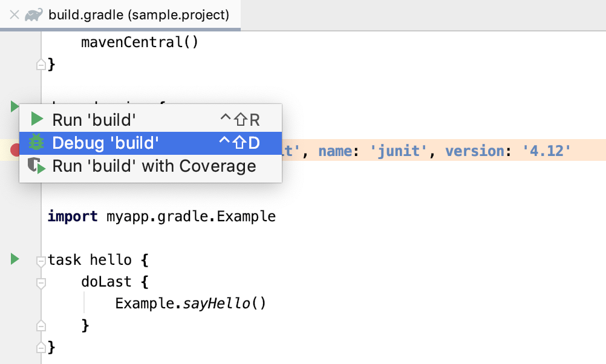Click the run arrow icon beside task hello
The height and width of the screenshot is (364, 606).
[14, 259]
